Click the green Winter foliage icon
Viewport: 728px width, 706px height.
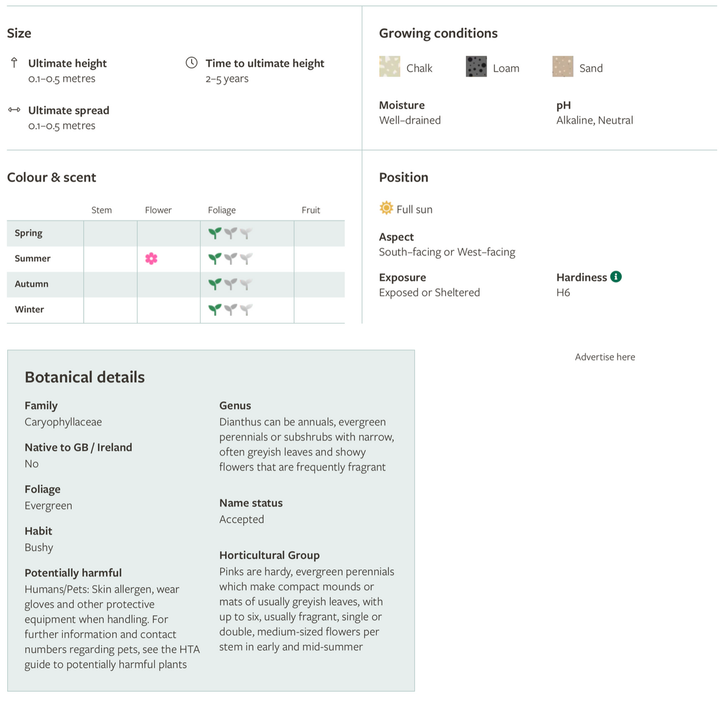pos(215,310)
